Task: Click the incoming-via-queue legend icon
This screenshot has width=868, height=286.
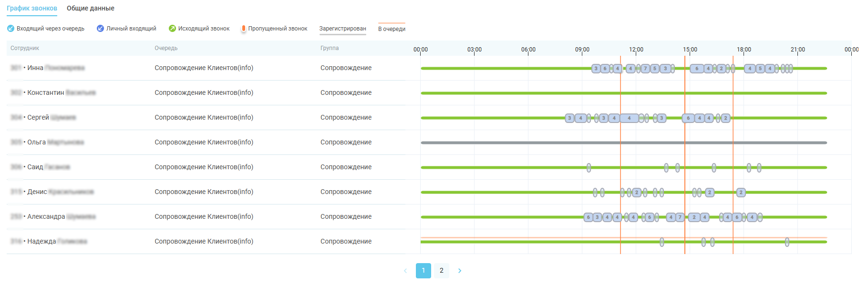Action: (10, 29)
